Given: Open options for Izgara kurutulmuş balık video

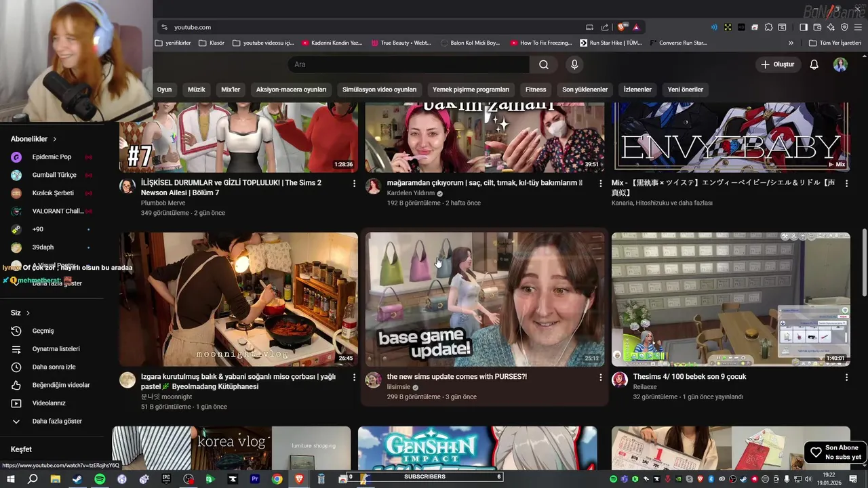Looking at the screenshot, I should pos(354,377).
